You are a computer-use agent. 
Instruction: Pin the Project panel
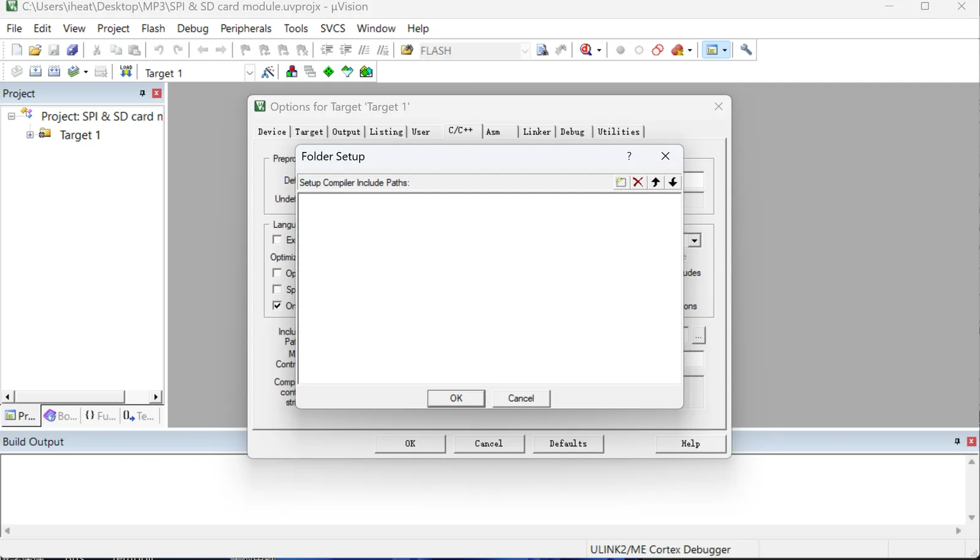[142, 93]
